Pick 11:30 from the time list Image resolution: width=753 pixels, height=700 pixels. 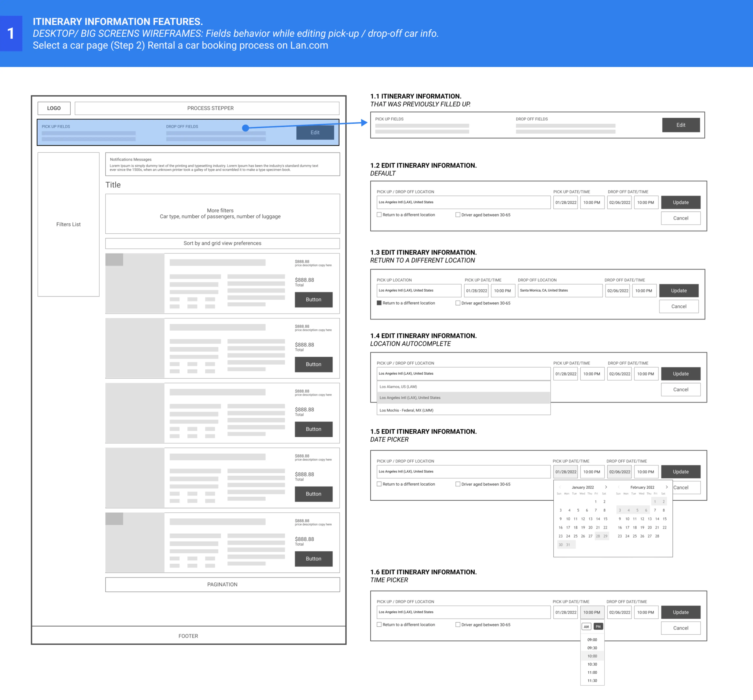tap(592, 681)
